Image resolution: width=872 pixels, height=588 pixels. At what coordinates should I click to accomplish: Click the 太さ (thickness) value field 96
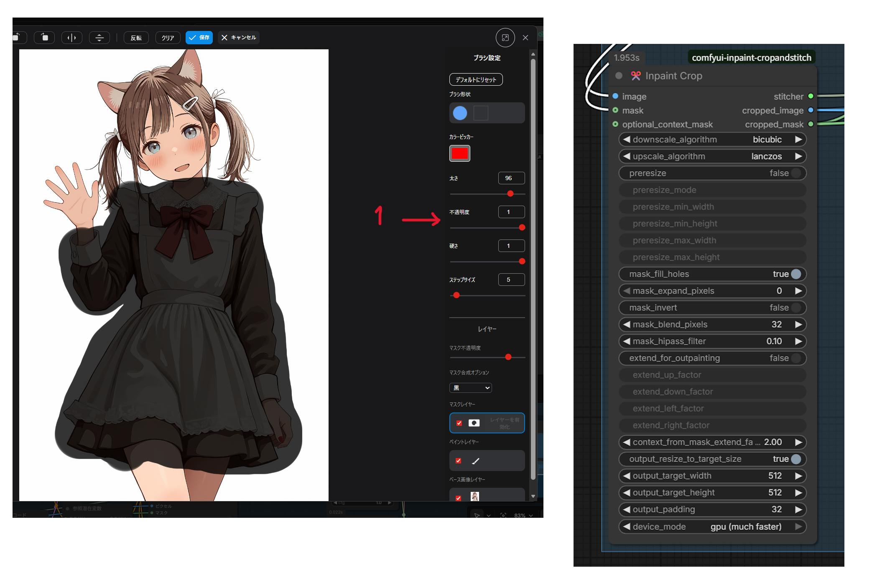(511, 178)
